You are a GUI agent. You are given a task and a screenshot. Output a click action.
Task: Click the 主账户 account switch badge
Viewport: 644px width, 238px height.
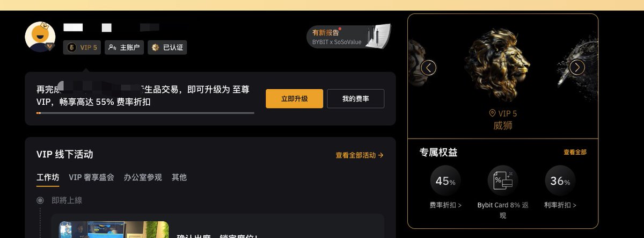click(124, 47)
